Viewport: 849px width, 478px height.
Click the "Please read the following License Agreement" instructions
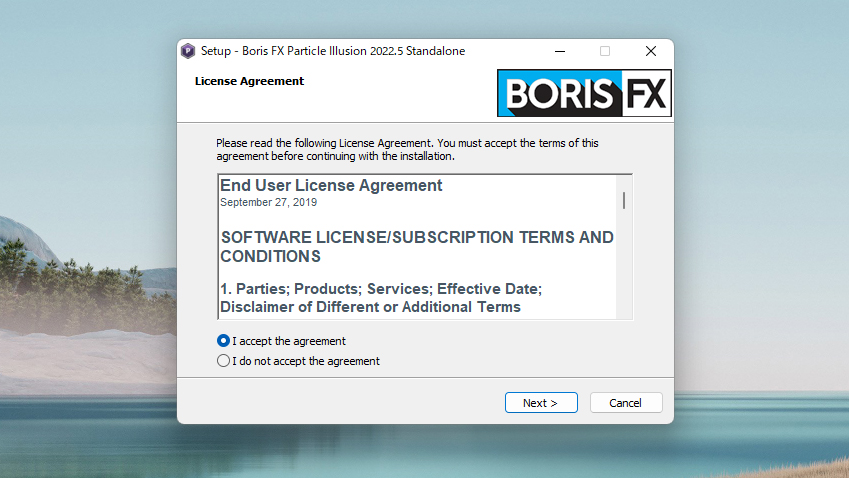click(x=407, y=150)
